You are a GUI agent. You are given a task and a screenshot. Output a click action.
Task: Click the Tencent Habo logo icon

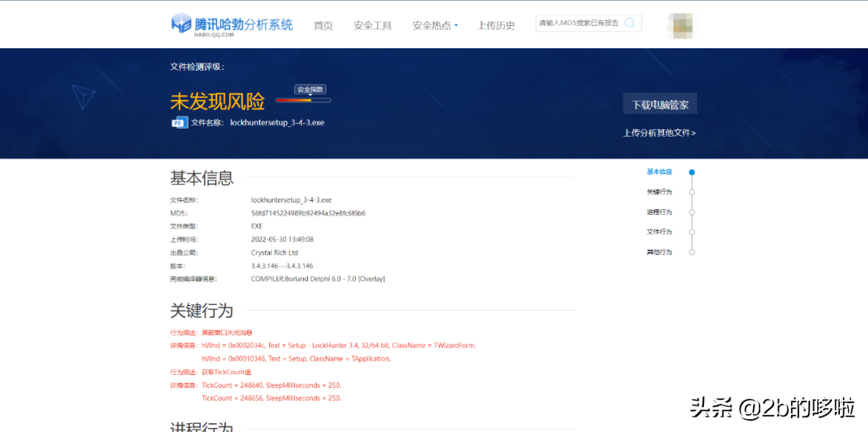181,23
